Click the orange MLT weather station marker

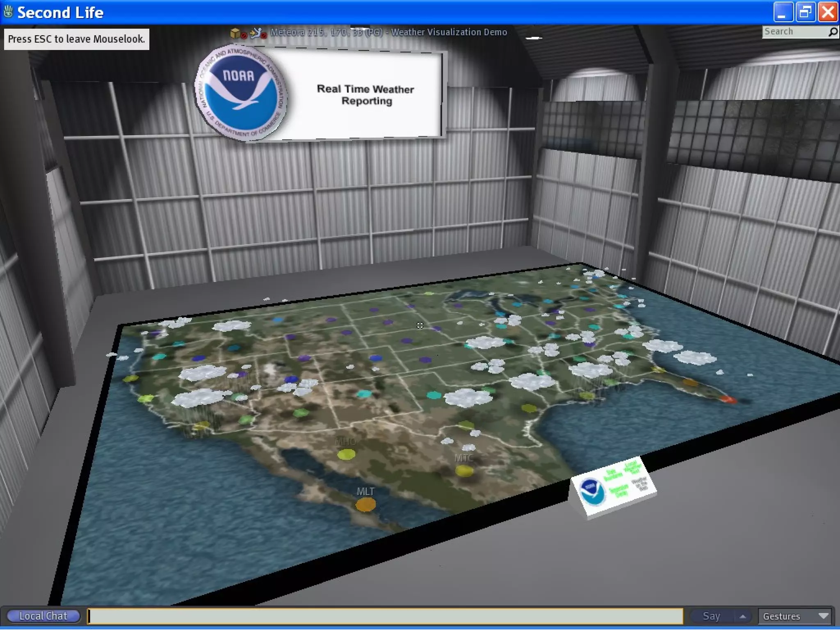point(365,504)
